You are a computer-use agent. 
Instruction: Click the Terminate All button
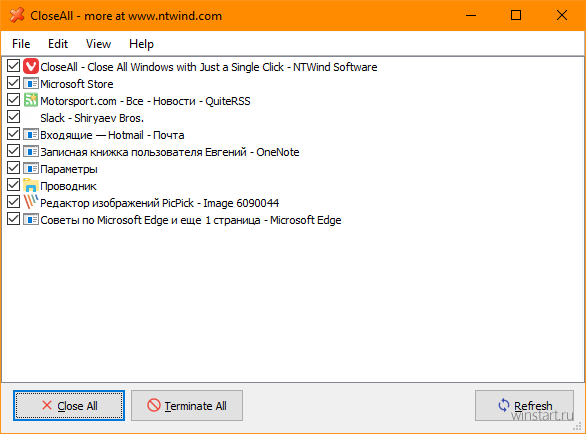coord(187,406)
